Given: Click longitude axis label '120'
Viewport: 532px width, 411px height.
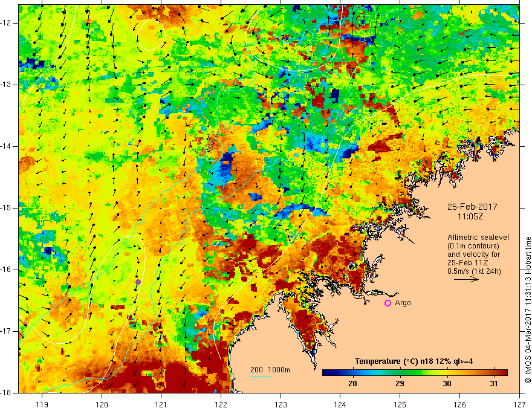Looking at the screenshot, I should coord(102,404).
